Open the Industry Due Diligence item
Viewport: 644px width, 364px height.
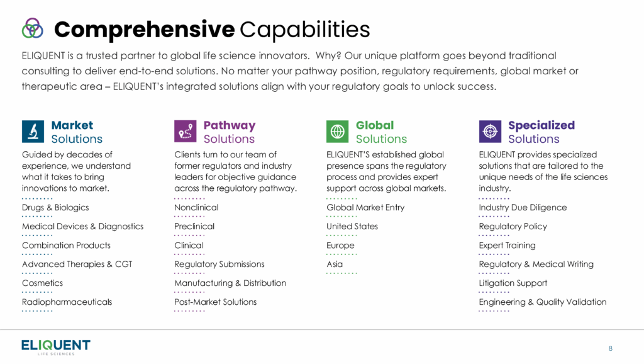[523, 208]
